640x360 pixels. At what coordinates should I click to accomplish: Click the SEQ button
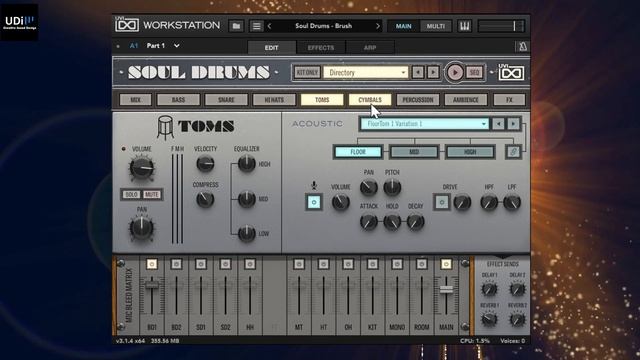click(474, 73)
